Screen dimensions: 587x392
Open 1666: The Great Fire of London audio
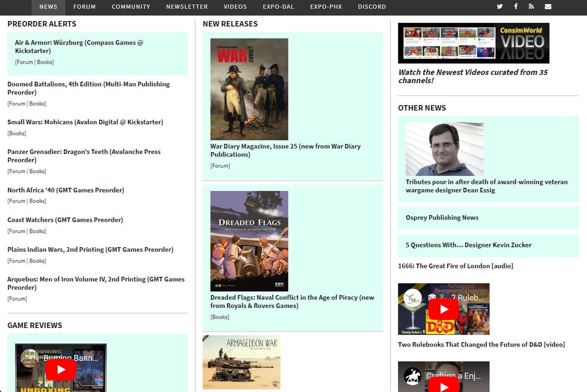click(455, 266)
